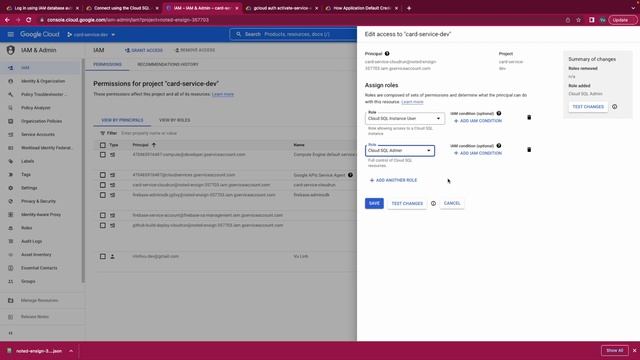640x360 pixels.
Task: Open the Manage Resources icon
Action: pos(11,300)
